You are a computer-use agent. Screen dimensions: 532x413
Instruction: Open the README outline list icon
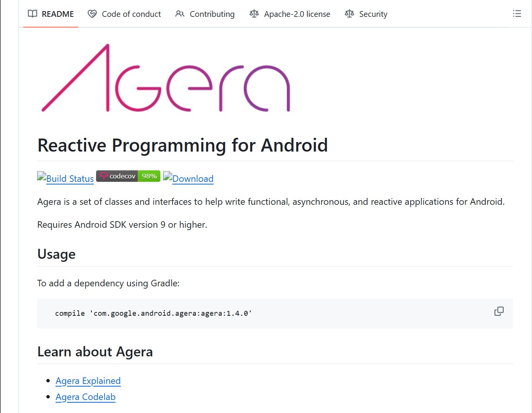tap(517, 13)
